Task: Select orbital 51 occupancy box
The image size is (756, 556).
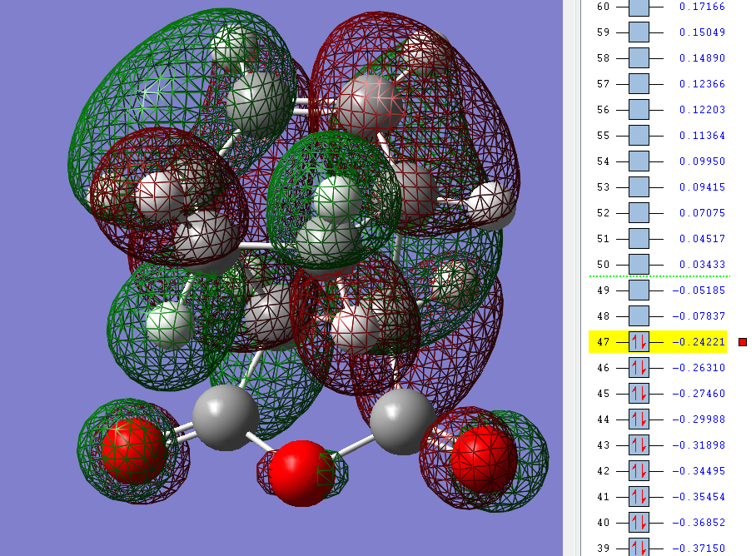Action: tap(639, 239)
